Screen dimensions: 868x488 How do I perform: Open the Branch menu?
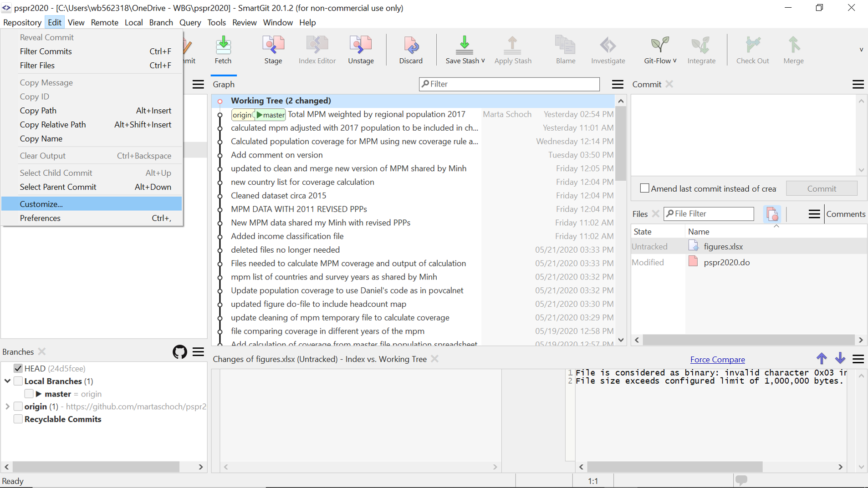coord(161,22)
